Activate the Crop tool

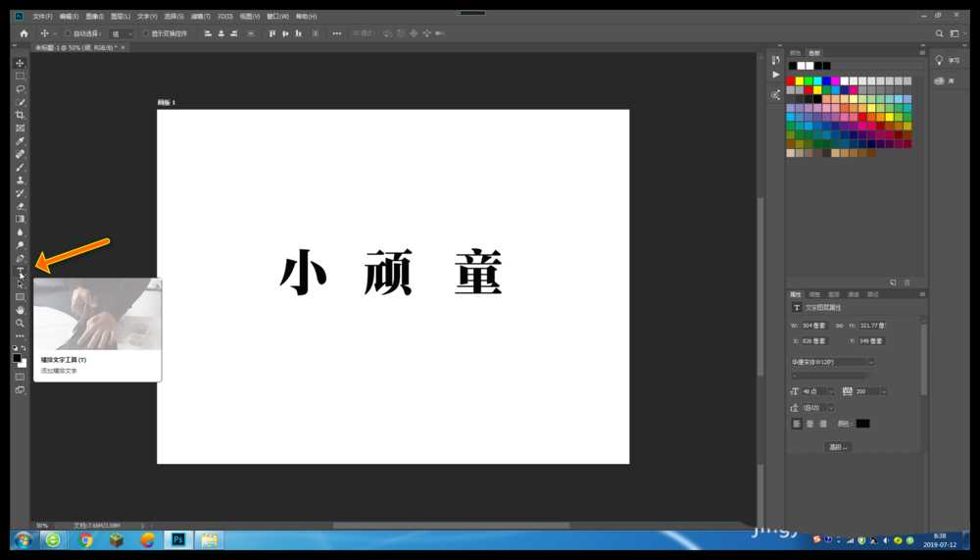(x=20, y=115)
